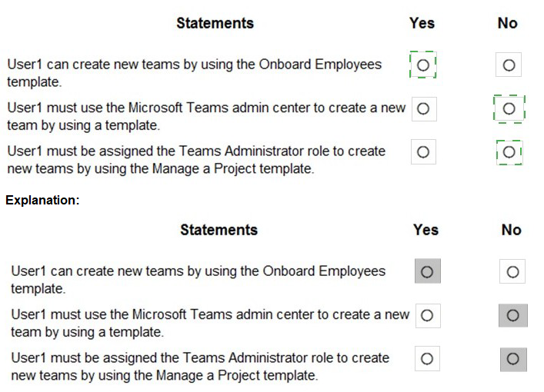Choose shaded No for admin center under Explanation

click(x=512, y=315)
